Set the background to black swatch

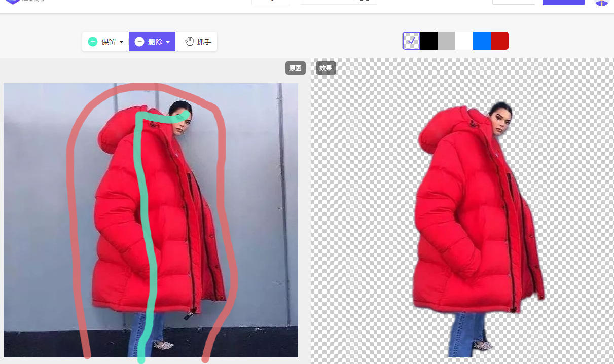pos(429,41)
